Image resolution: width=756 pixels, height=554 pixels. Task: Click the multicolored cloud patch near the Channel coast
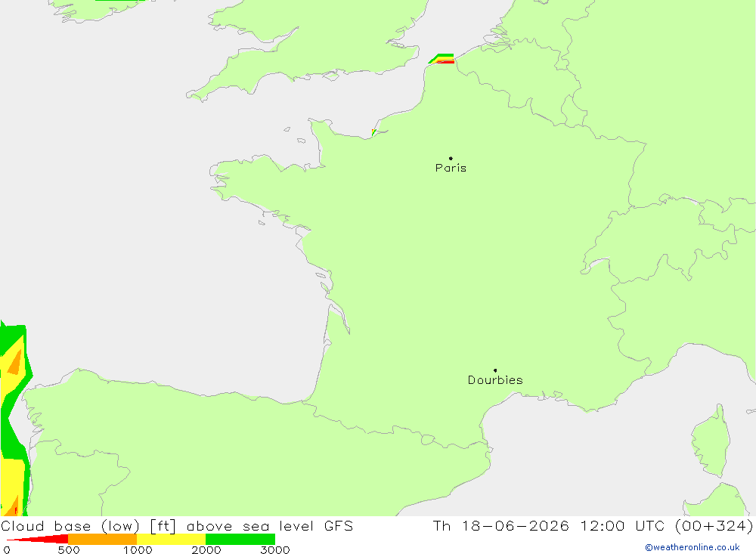pyautogui.click(x=442, y=59)
